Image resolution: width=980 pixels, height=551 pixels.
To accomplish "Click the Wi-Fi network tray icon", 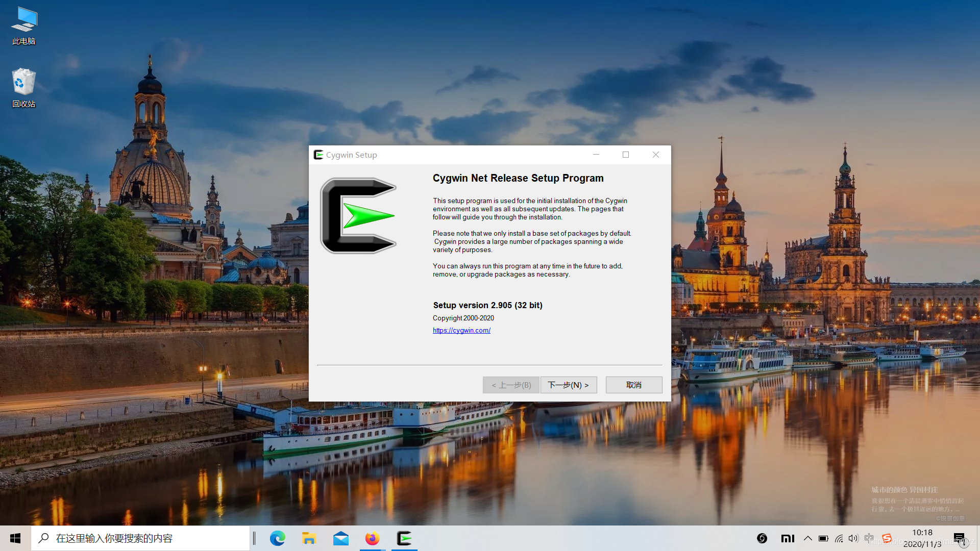I will (839, 538).
